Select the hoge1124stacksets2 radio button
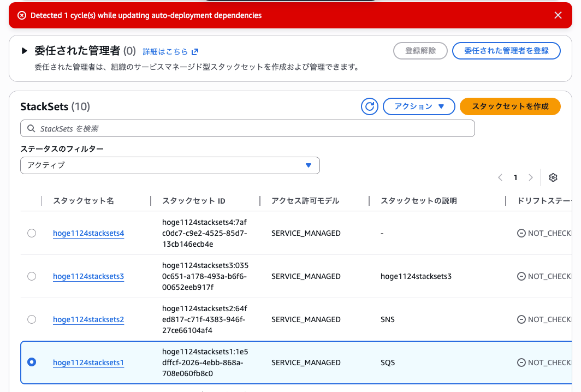The image size is (581, 392). [32, 319]
